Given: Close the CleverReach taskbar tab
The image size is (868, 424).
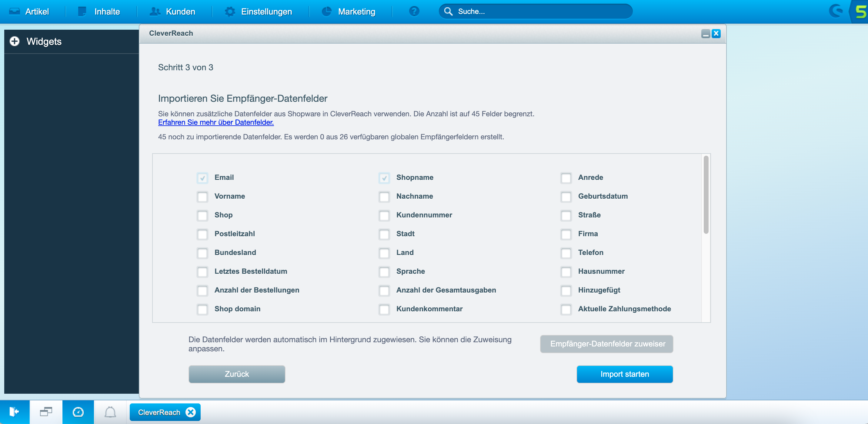Looking at the screenshot, I should pos(191,412).
